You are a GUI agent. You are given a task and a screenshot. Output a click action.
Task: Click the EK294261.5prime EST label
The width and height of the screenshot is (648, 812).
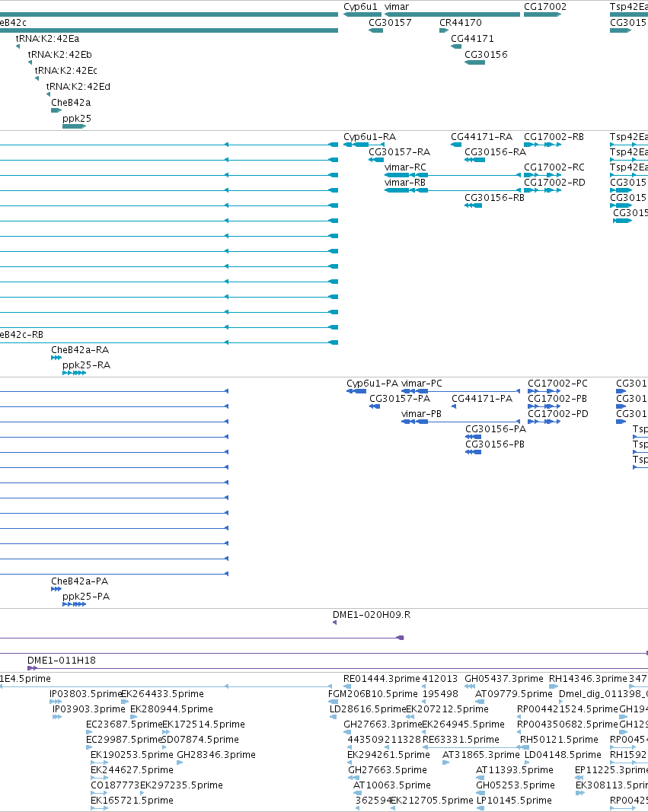pos(388,755)
